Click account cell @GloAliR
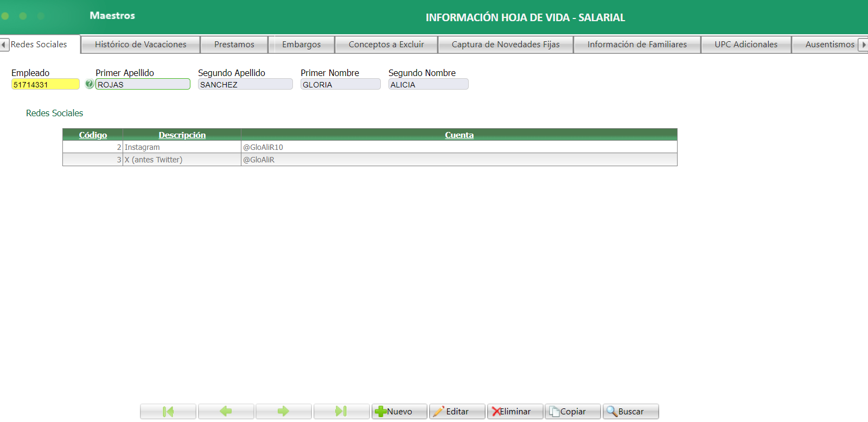The height and width of the screenshot is (422, 868). [x=459, y=160]
